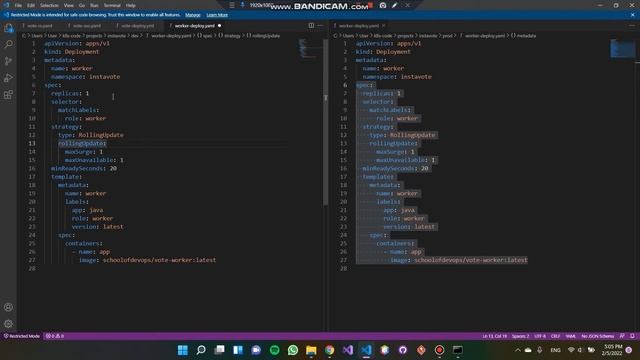
Task: Open the Terminal menu
Action: click(112, 5)
